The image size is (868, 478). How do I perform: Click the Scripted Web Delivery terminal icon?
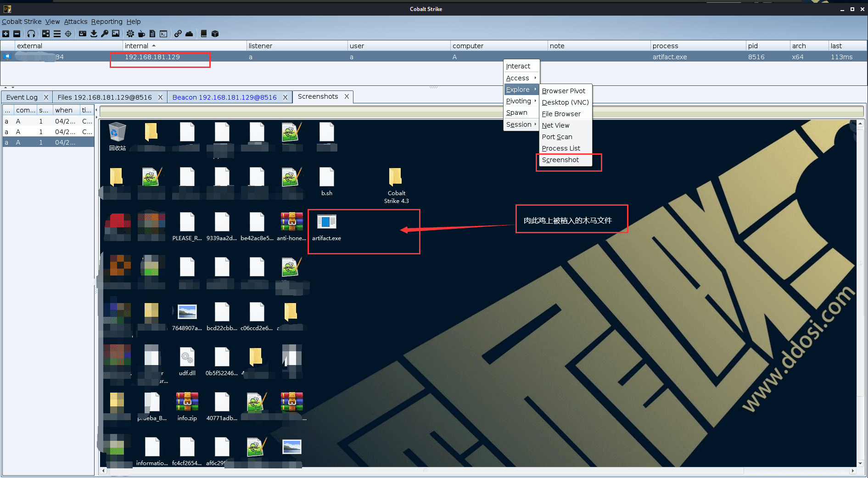click(163, 34)
